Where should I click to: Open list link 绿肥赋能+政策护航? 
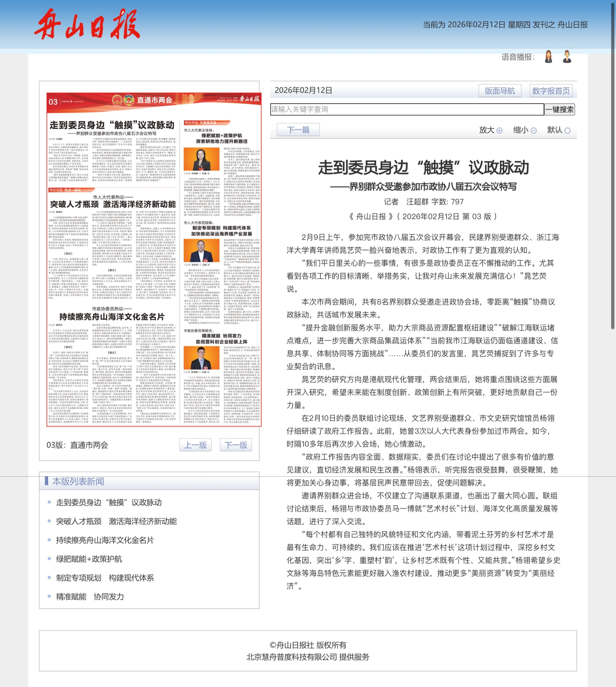[x=89, y=559]
